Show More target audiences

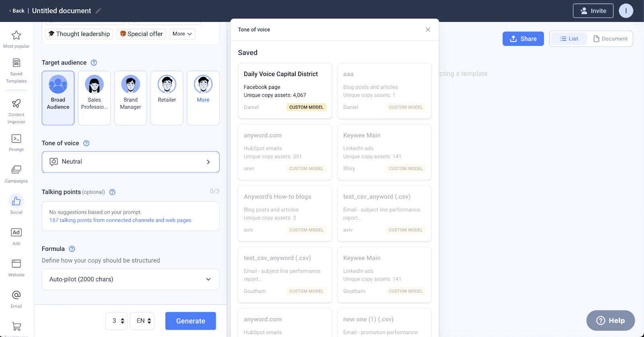tap(203, 98)
